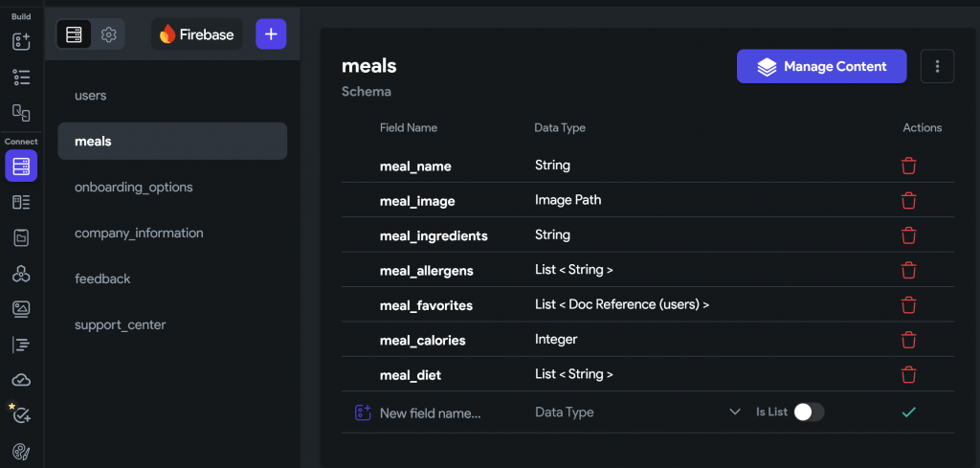980x468 pixels.
Task: Remove the meal_allergens field
Action: (x=908, y=270)
